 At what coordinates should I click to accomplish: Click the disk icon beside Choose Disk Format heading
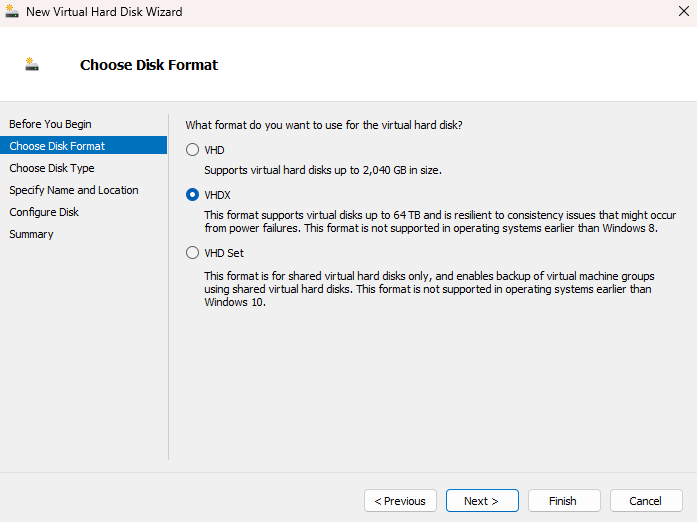click(32, 64)
